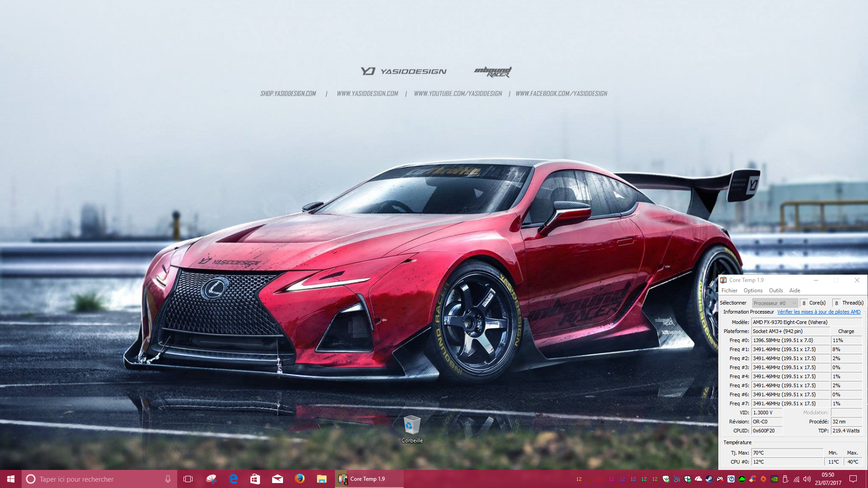
Task: Open CCleaner tray icon
Action: coord(753,479)
